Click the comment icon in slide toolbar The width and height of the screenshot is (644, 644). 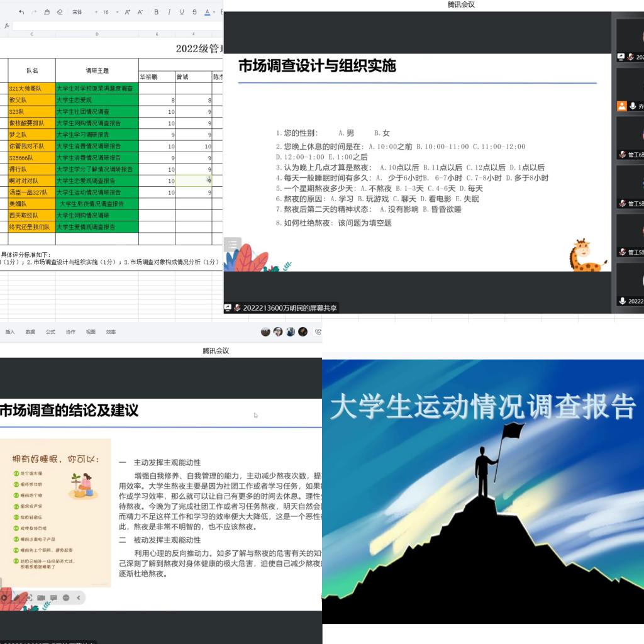(53, 597)
